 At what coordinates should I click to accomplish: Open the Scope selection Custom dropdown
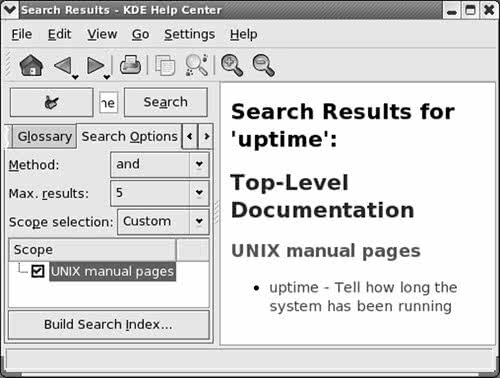(x=163, y=222)
